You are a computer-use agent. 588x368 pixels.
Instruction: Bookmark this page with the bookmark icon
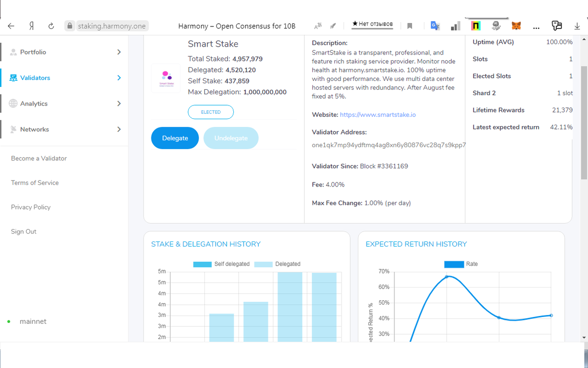click(x=410, y=26)
